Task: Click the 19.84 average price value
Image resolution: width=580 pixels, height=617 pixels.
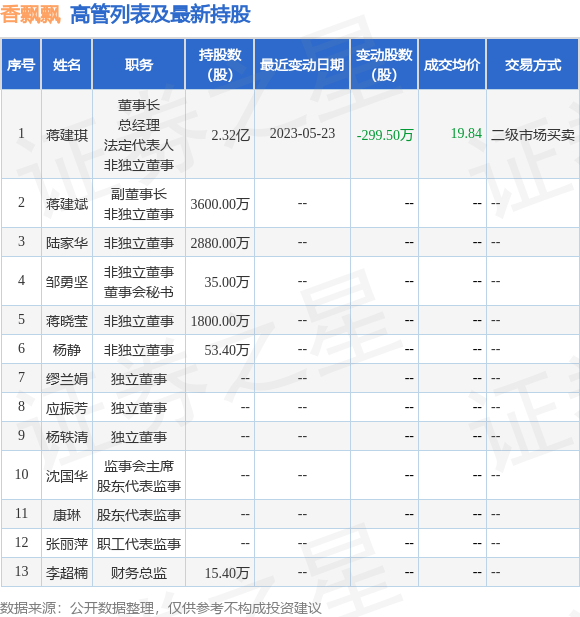Action: tap(466, 133)
